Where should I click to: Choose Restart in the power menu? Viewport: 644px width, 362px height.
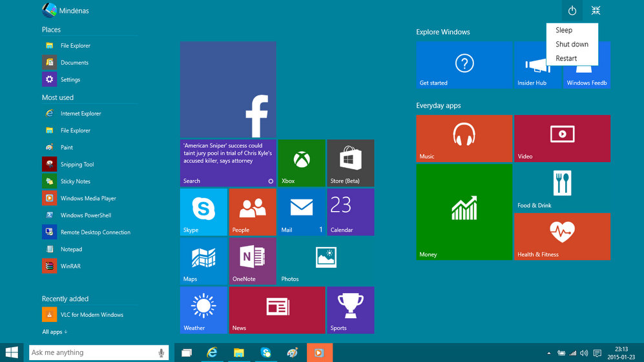coord(566,59)
